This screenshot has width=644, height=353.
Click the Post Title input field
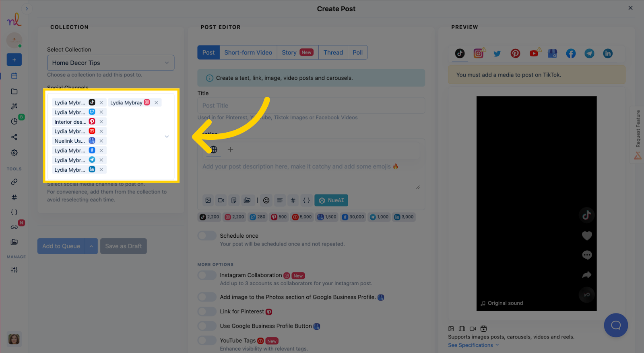[311, 106]
